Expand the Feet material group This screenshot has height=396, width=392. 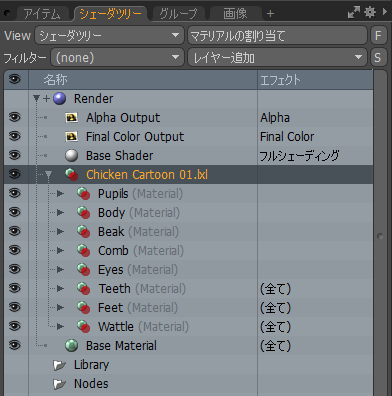click(60, 307)
